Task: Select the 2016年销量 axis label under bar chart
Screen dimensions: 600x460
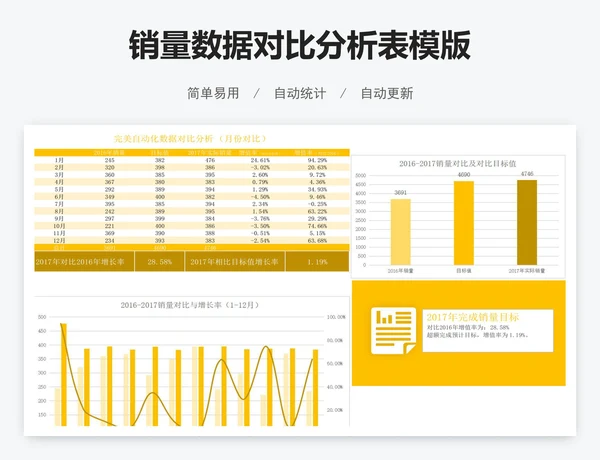Action: 401,271
